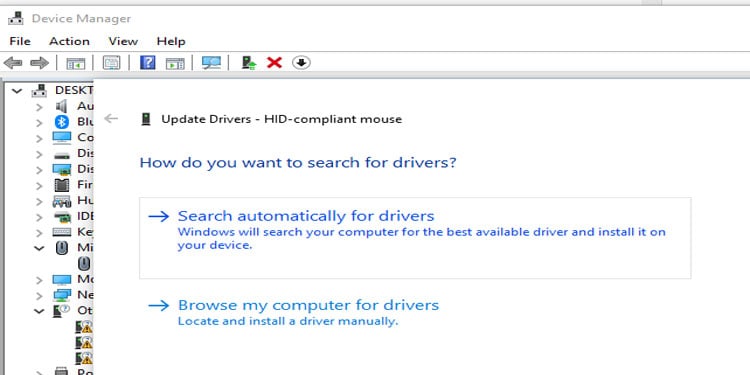Select the Mice category mouse icon
Screen dimensions: 750x375
[62, 248]
